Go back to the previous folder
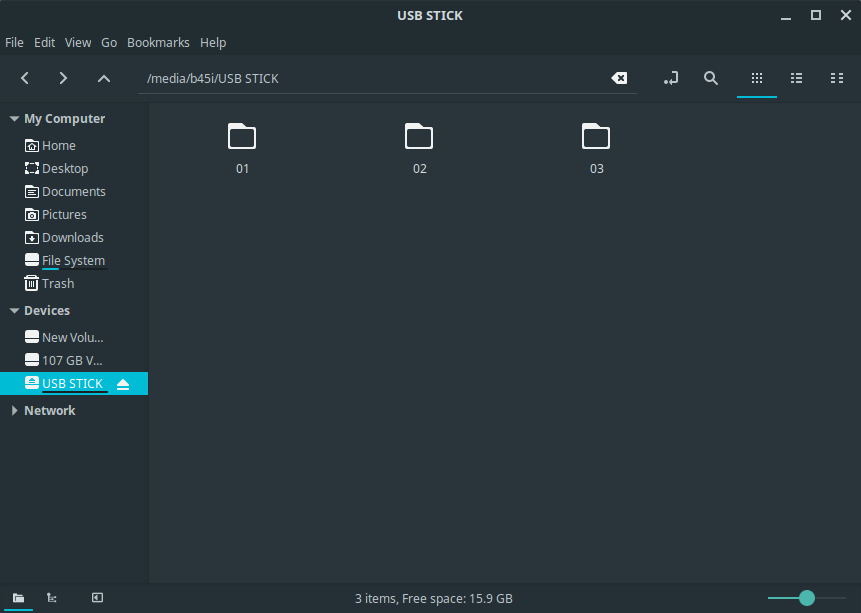The width and height of the screenshot is (861, 613). (25, 78)
